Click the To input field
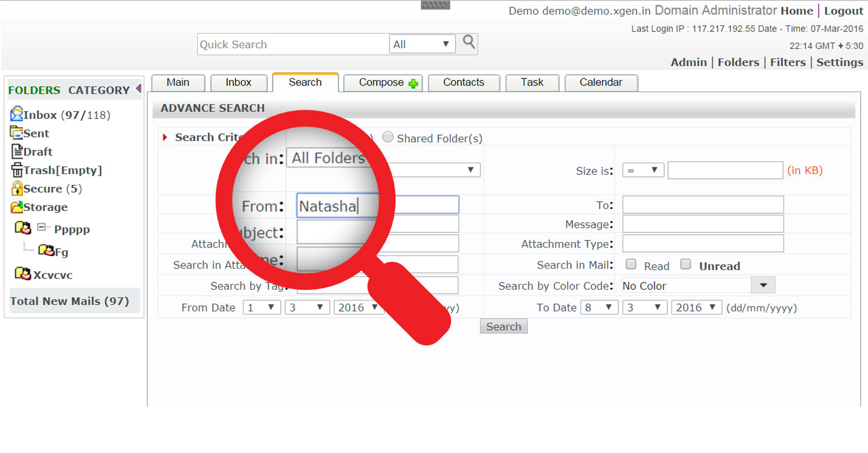 point(703,205)
